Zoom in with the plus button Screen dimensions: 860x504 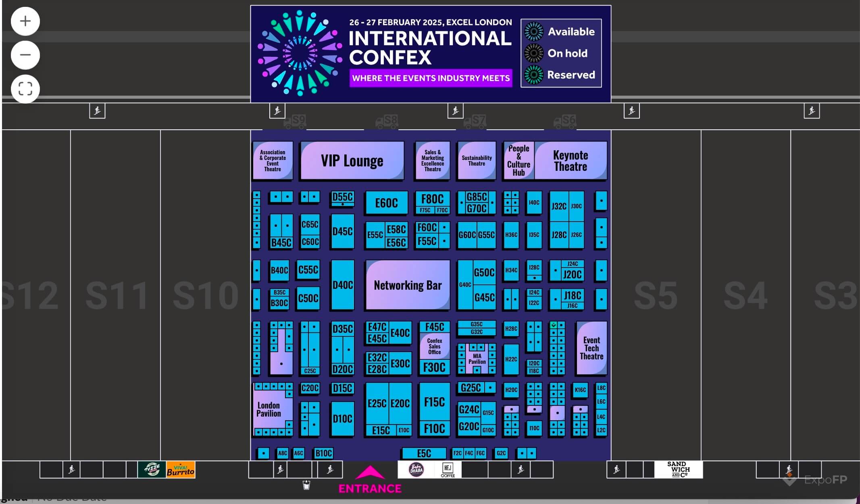(25, 21)
